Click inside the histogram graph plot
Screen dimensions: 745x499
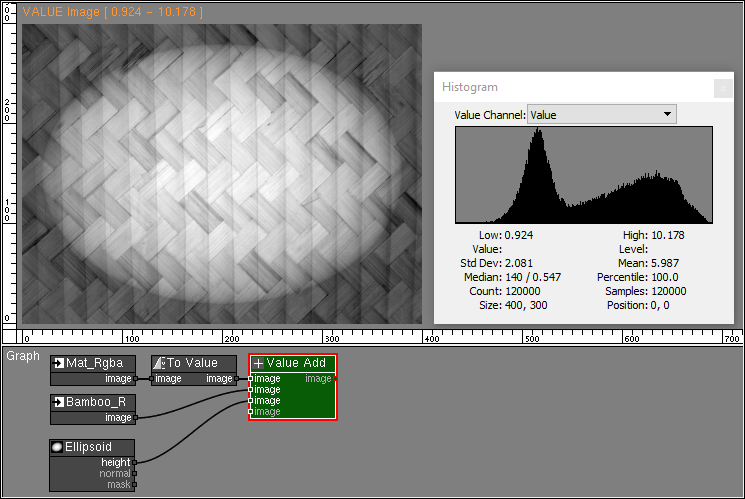(x=583, y=176)
